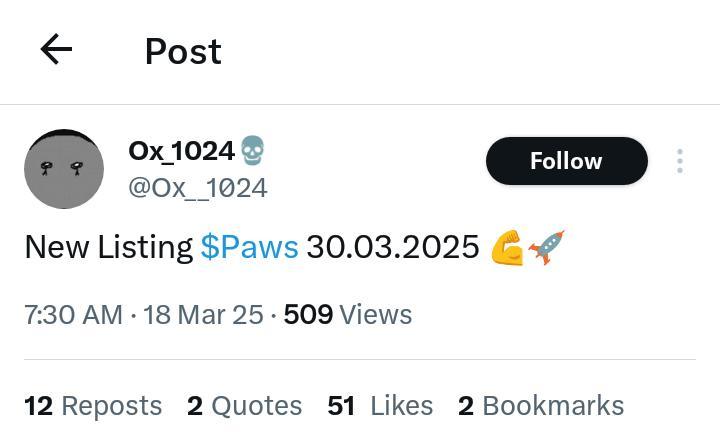
Task: Click the 7:30 AM post time
Action: coord(73,315)
